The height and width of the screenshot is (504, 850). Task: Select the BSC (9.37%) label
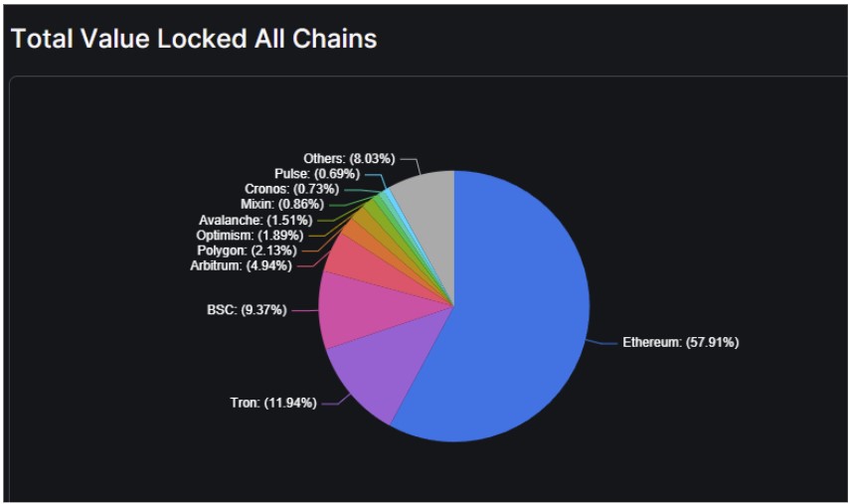[246, 310]
